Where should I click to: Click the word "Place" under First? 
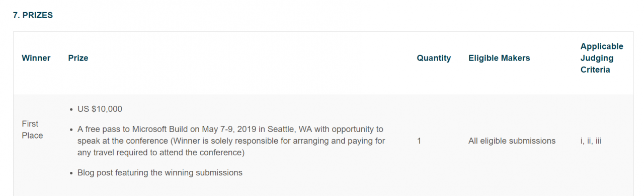click(32, 135)
